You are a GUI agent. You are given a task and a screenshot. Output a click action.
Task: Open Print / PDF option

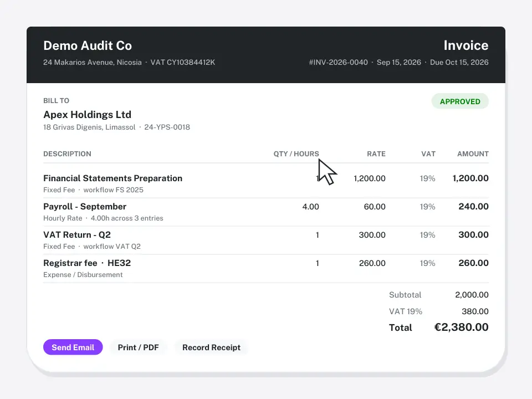tap(138, 347)
